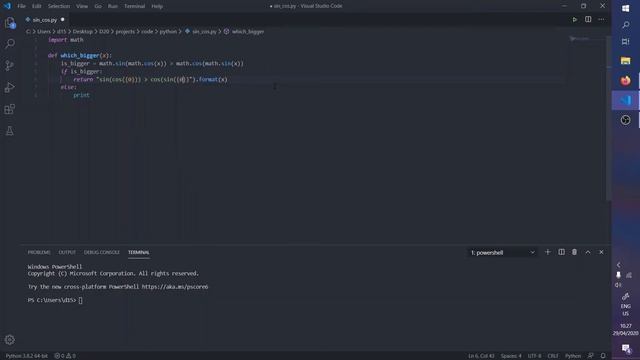Click the projects breadcrumb segment

pyautogui.click(x=125, y=31)
